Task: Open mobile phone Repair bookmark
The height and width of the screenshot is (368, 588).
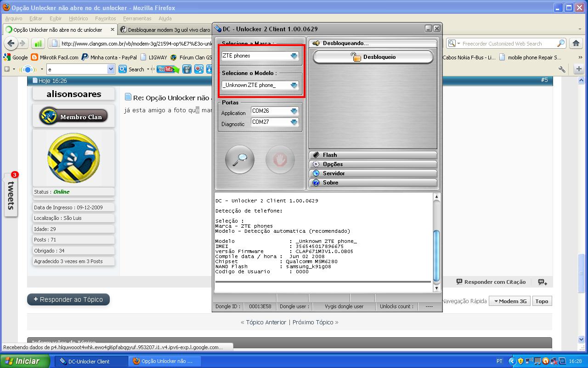Action: 530,57
